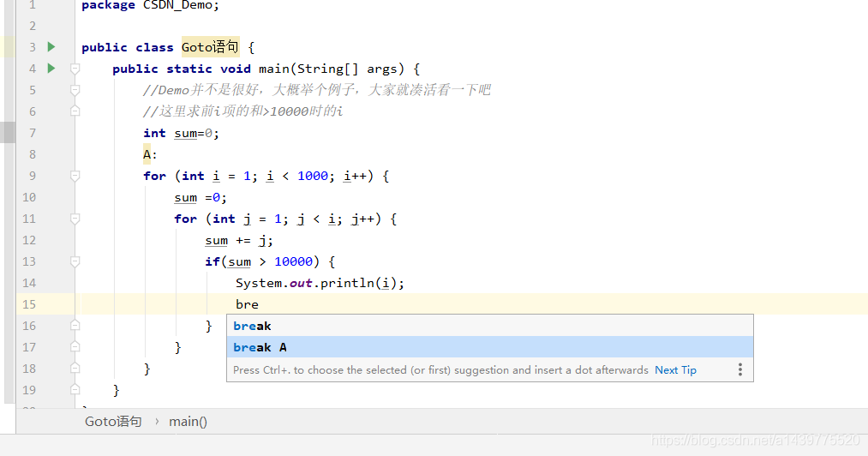Click line number 9 in the gutter
This screenshot has width=868, height=456.
point(32,177)
